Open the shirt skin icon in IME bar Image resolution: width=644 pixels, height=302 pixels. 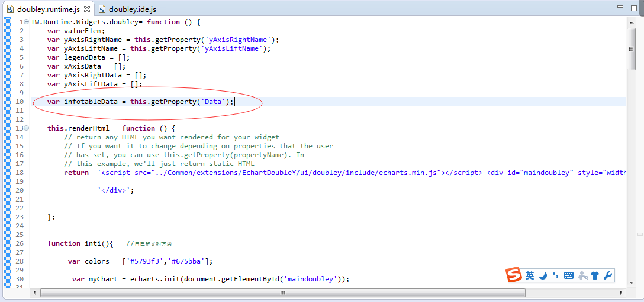(x=595, y=276)
